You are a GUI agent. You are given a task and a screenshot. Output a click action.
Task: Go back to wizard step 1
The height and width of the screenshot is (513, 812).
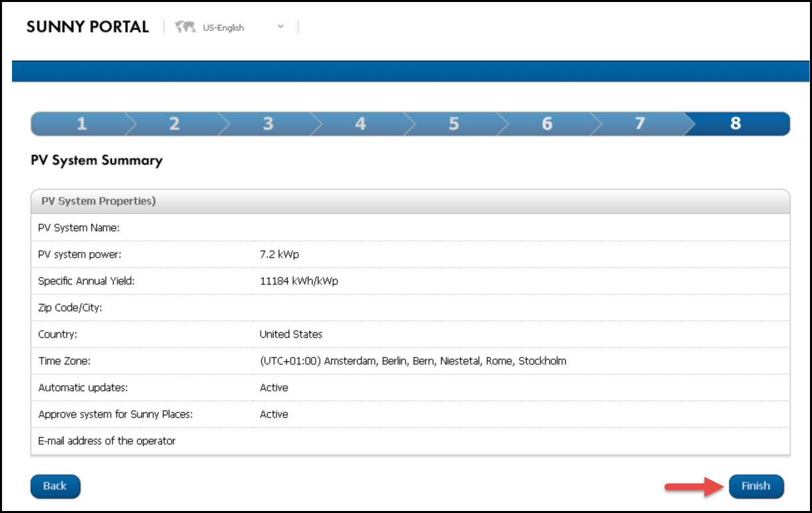(x=81, y=123)
